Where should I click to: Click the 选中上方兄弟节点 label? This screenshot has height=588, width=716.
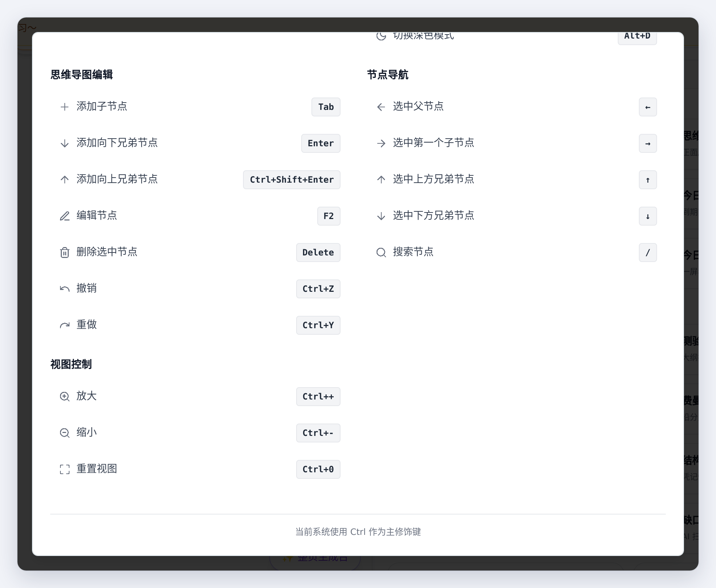click(x=434, y=179)
